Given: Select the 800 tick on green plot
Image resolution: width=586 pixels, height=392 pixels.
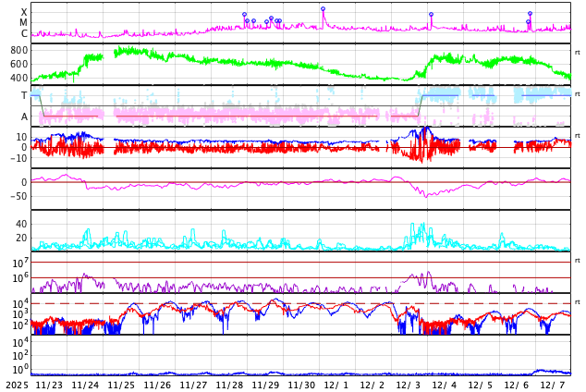Looking at the screenshot, I should (18, 50).
